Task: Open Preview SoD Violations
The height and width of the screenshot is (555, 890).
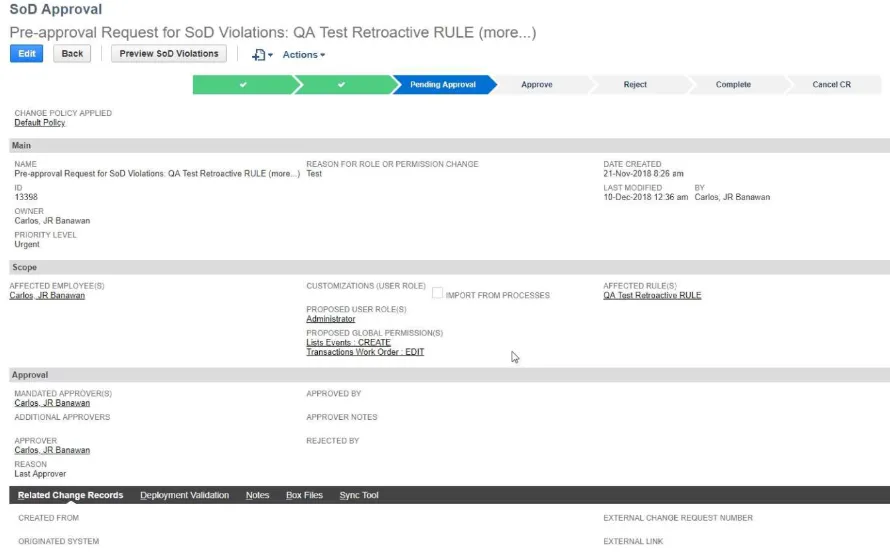Action: [x=169, y=54]
